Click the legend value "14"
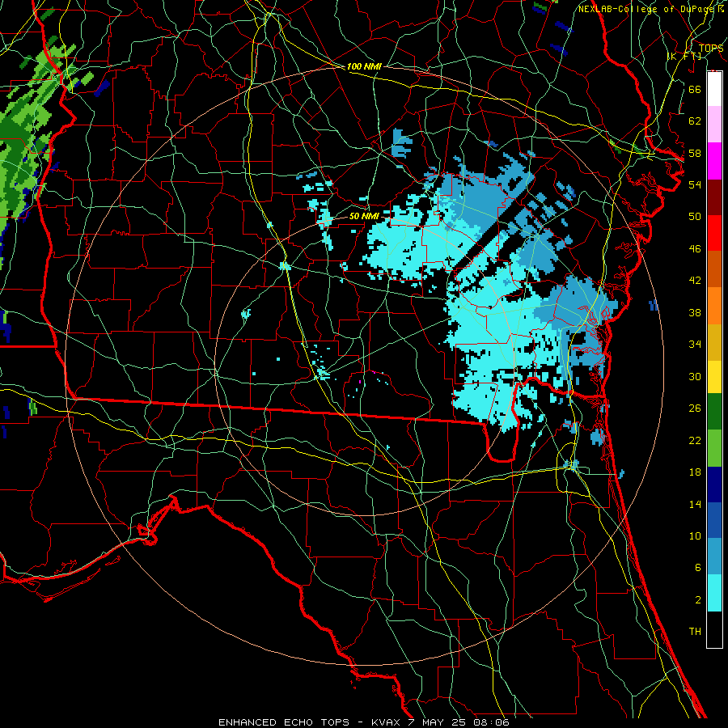 point(695,504)
